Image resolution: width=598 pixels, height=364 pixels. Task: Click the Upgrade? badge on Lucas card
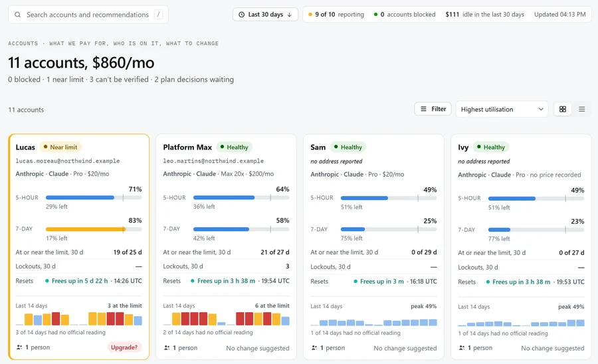(124, 347)
